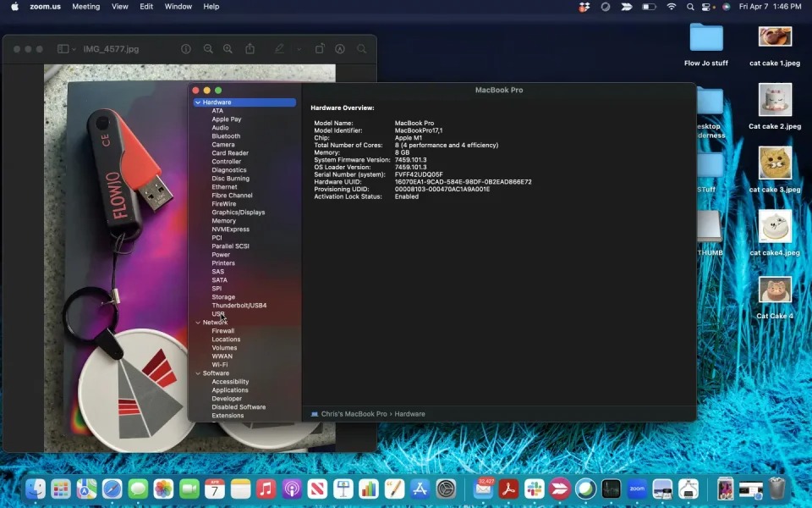The height and width of the screenshot is (508, 812).
Task: Open the Preview share icon
Action: pos(250,49)
